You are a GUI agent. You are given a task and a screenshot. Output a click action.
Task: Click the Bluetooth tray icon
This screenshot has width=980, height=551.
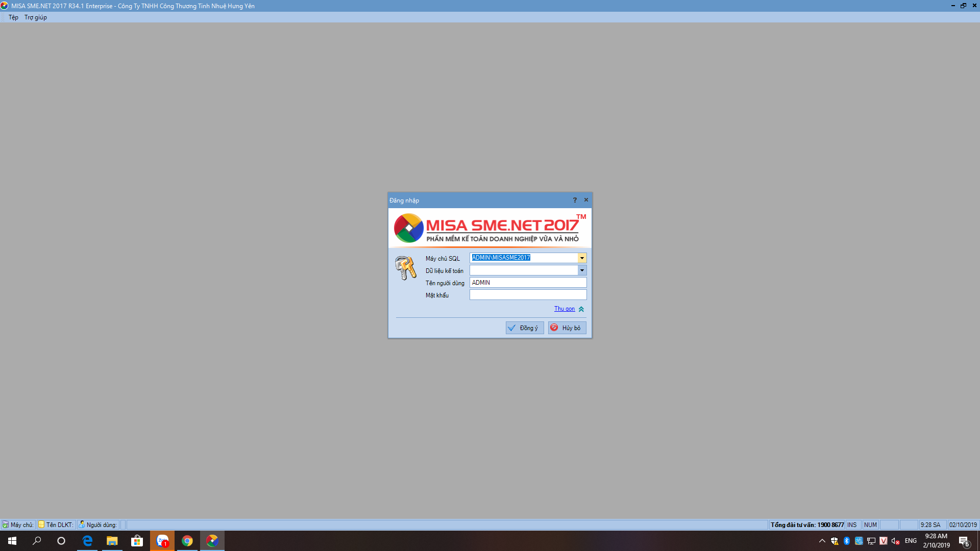click(x=847, y=541)
